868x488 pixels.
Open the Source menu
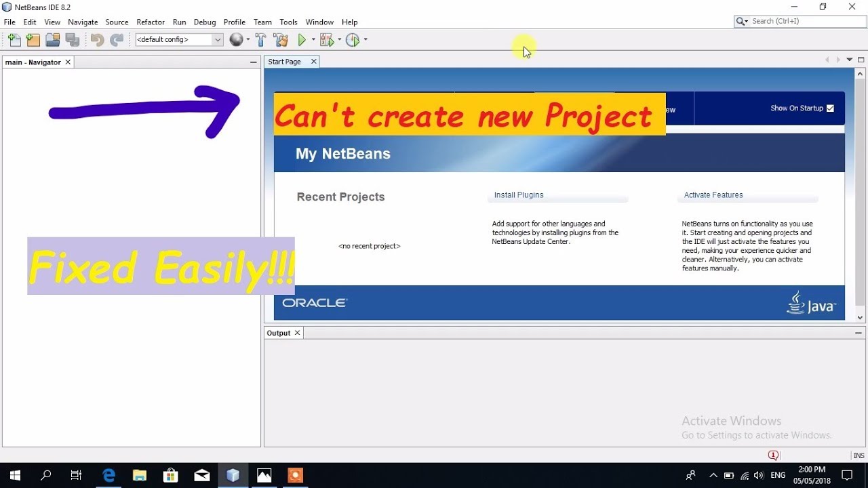point(117,22)
